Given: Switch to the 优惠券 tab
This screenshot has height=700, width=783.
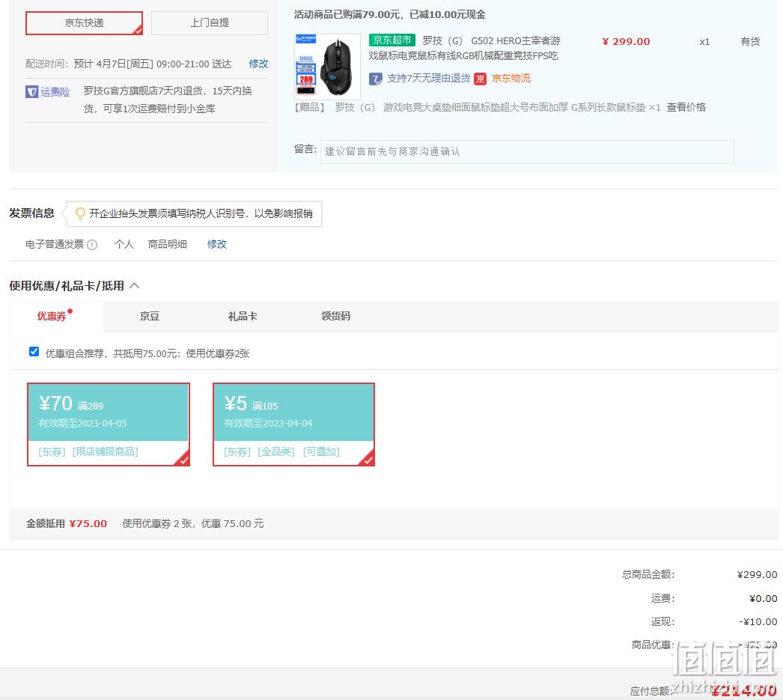Looking at the screenshot, I should tap(52, 317).
